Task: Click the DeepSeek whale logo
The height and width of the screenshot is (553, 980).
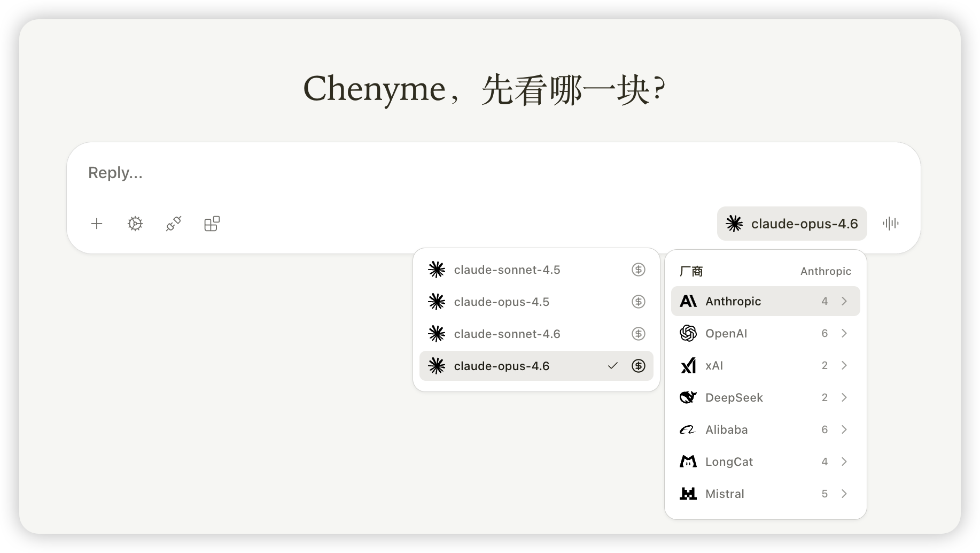Action: 688,397
